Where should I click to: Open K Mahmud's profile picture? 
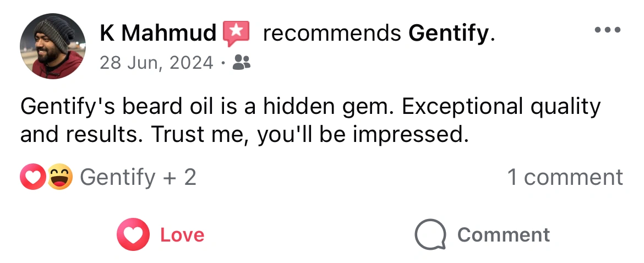tap(53, 46)
